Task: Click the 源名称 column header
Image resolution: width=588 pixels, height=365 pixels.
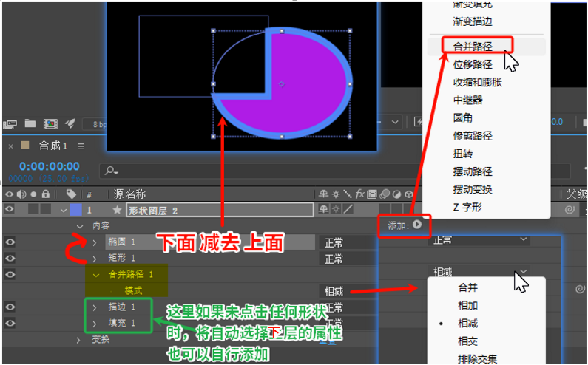Action: coord(129,194)
